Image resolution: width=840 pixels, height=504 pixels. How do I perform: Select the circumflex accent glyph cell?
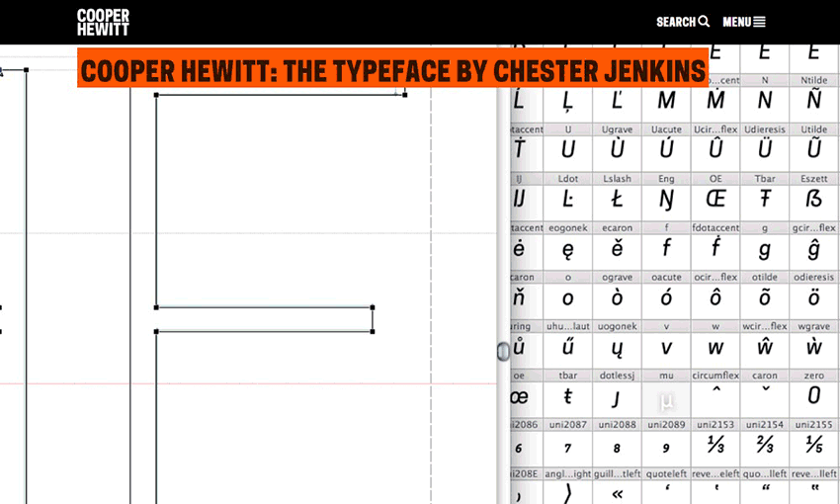tap(715, 395)
